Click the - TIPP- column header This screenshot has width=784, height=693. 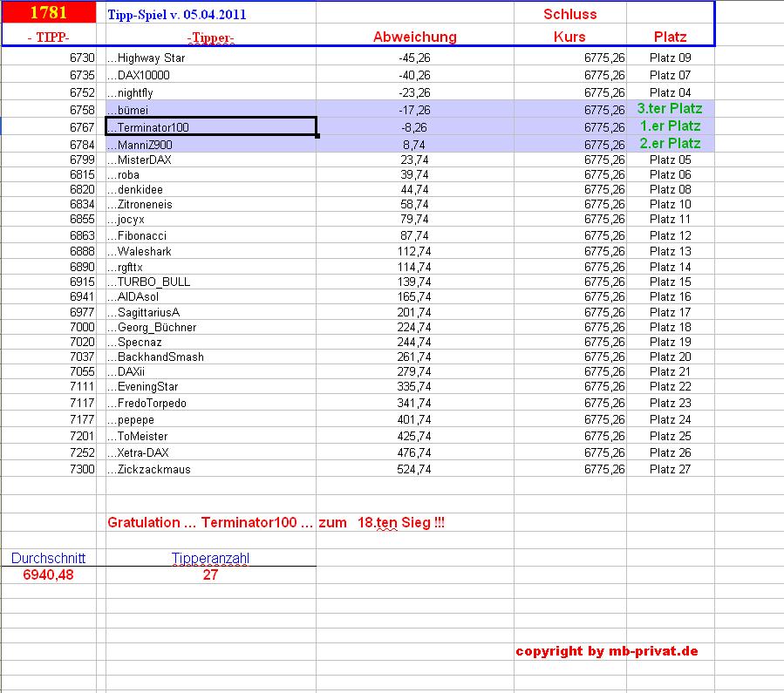pos(49,37)
